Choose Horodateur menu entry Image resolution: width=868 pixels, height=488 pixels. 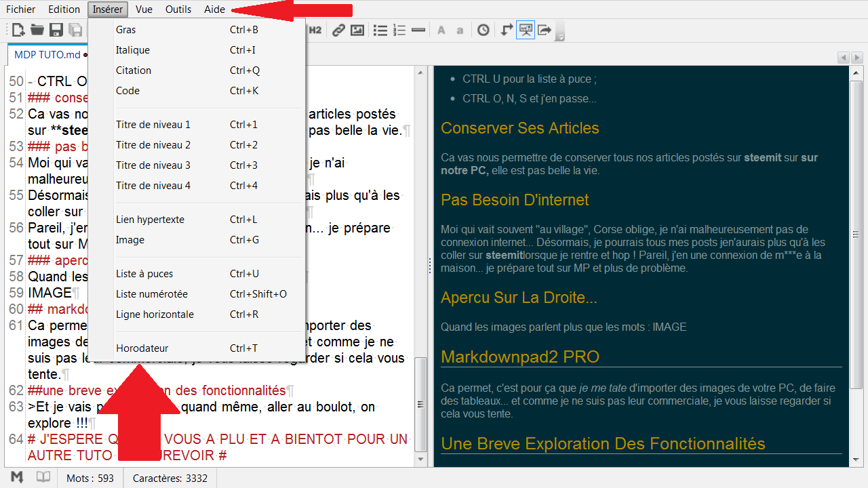coord(197,348)
